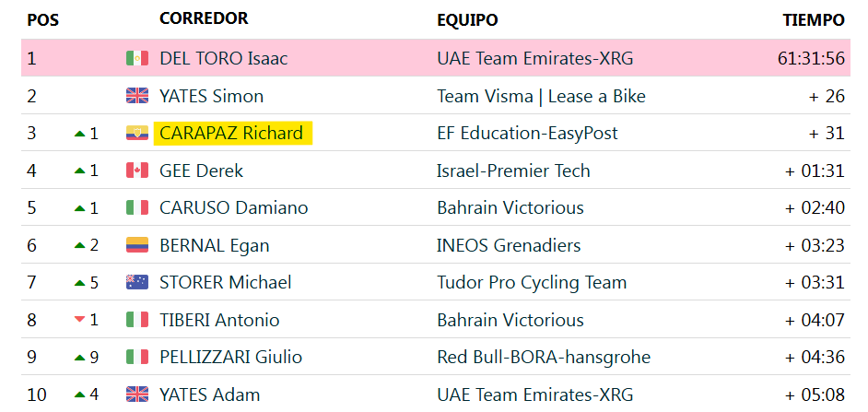The image size is (868, 412).
Task: Click the Ecuador flag beside Carapaz
Action: [136, 133]
